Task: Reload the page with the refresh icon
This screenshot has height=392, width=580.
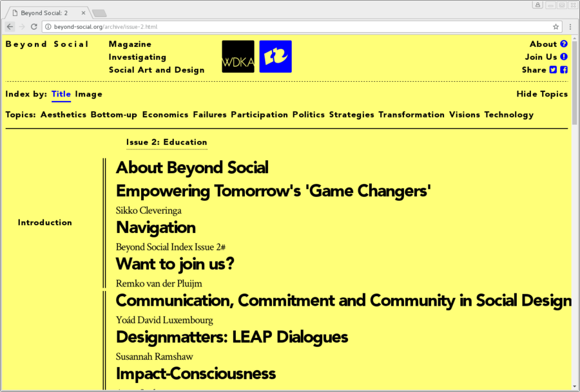Action: click(34, 26)
